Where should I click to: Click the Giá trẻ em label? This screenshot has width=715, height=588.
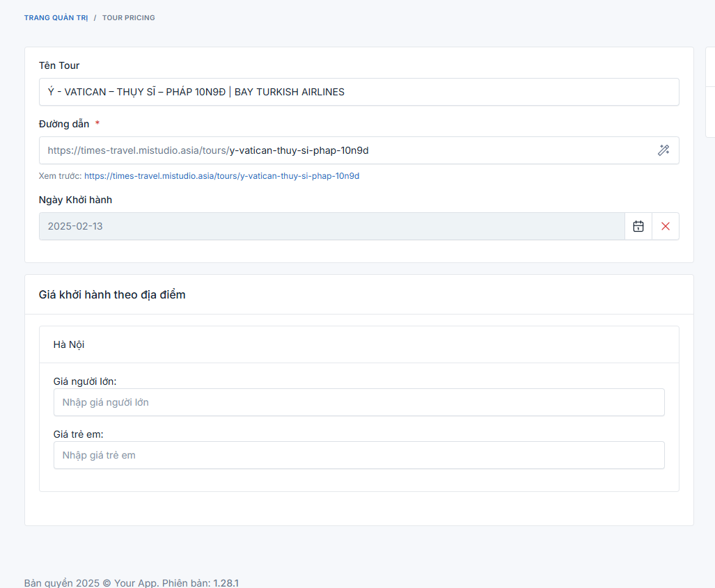(78, 434)
